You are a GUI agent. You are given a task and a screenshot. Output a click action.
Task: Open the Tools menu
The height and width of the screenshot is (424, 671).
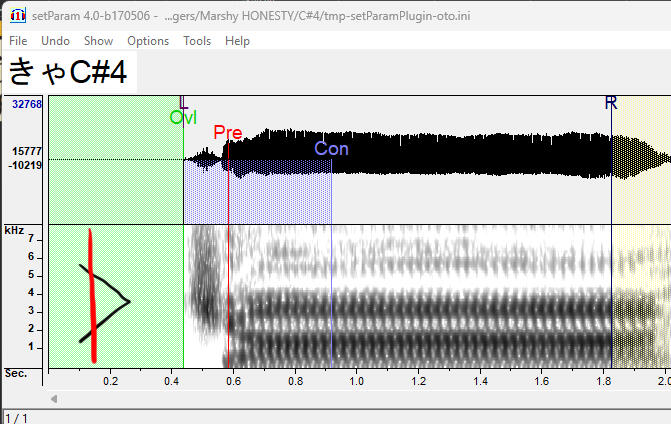click(x=197, y=41)
